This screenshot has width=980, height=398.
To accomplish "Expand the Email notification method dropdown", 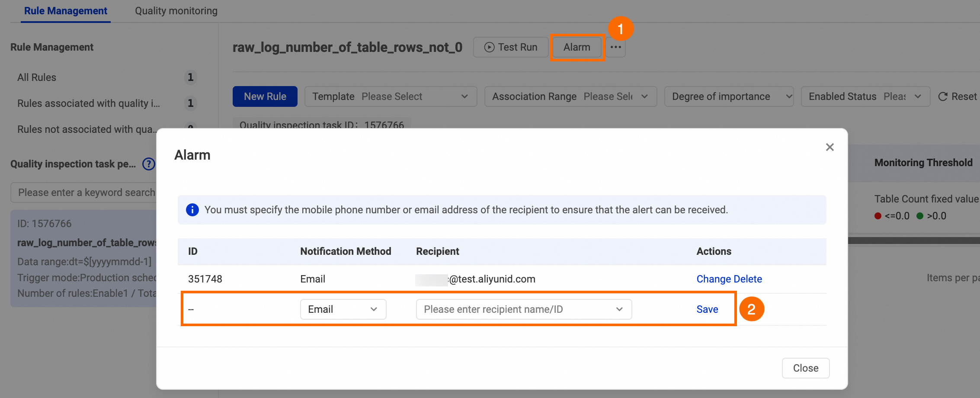I will (343, 309).
